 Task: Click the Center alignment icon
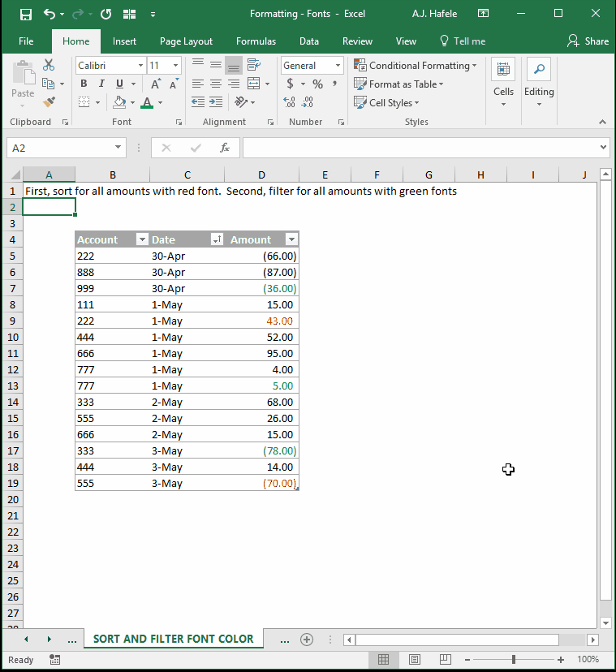[216, 84]
